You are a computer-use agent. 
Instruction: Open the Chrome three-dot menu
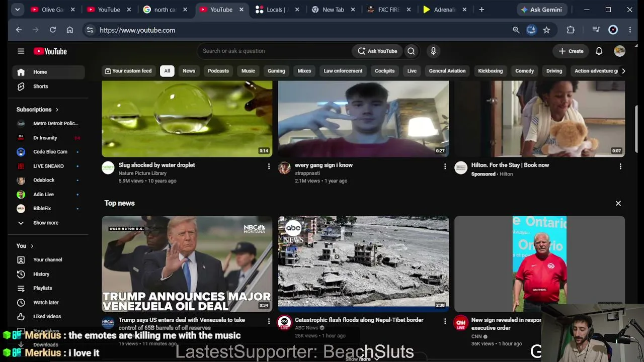click(x=630, y=30)
